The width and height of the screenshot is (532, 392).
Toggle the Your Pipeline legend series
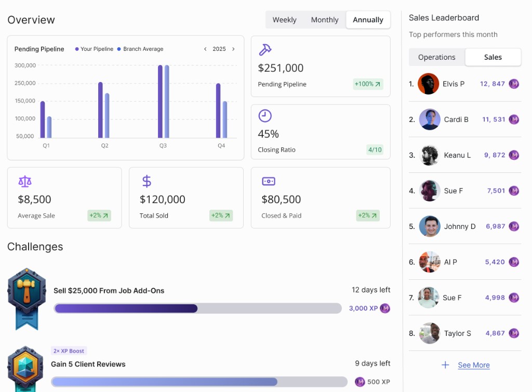94,49
